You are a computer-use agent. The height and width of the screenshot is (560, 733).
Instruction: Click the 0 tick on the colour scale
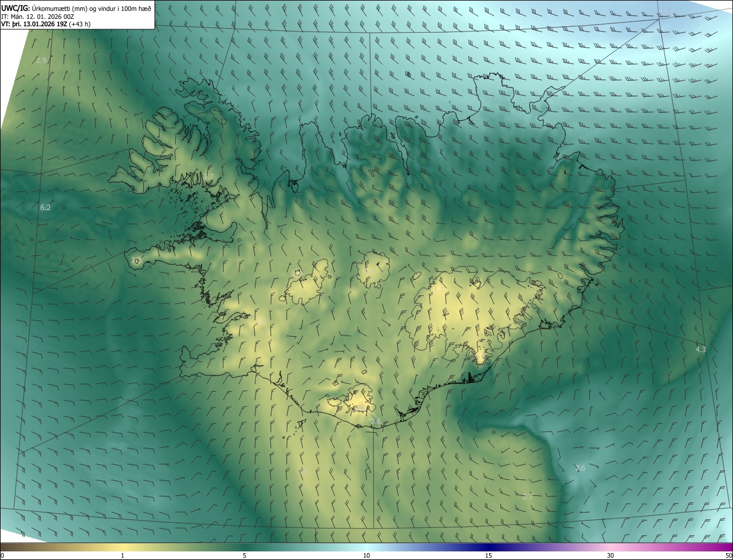pos(2,555)
